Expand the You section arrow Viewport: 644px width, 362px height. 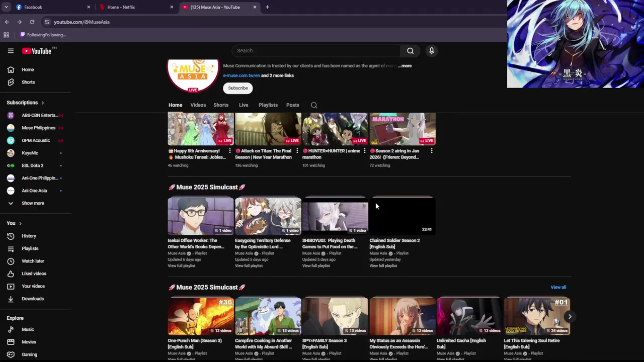[20, 224]
